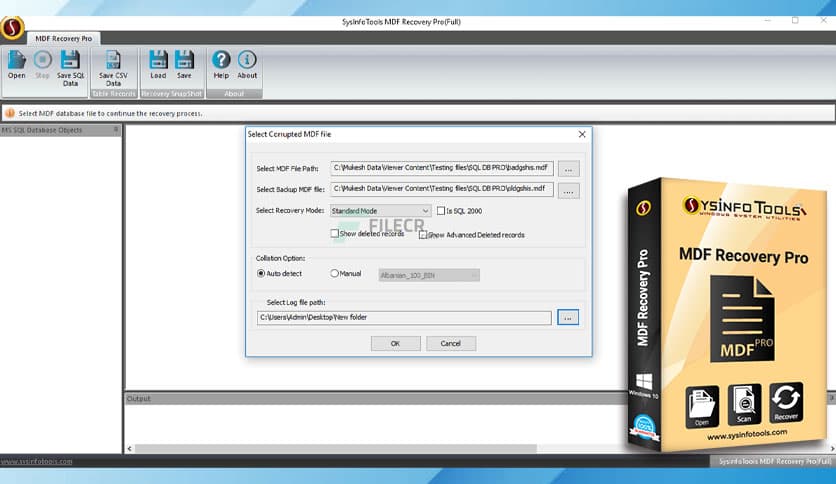This screenshot has height=484, width=836.
Task: Click Save SQL Data icon
Action: pyautogui.click(x=70, y=68)
